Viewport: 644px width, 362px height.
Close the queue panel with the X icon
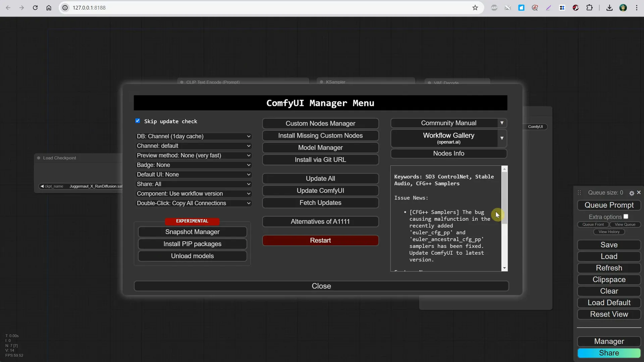pyautogui.click(x=639, y=193)
